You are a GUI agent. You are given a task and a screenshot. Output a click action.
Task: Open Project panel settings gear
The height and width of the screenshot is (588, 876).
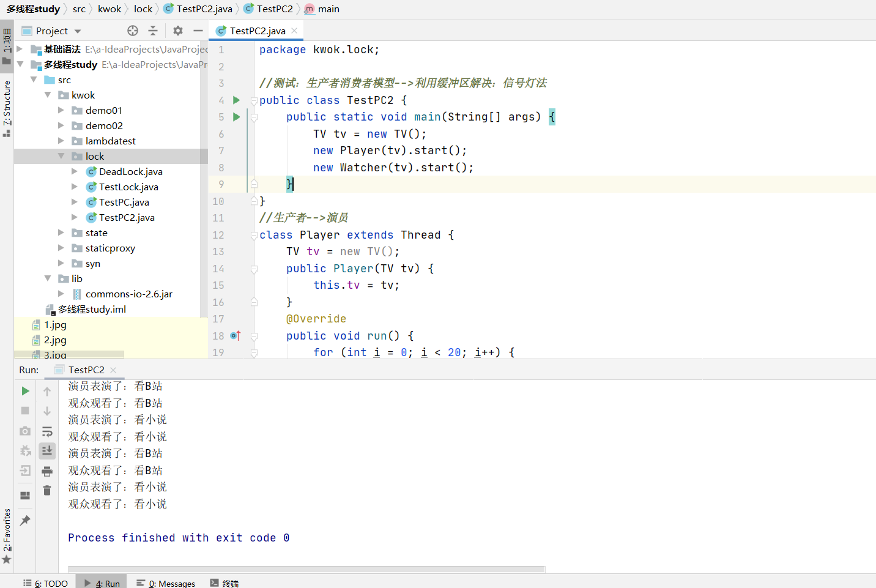click(178, 31)
